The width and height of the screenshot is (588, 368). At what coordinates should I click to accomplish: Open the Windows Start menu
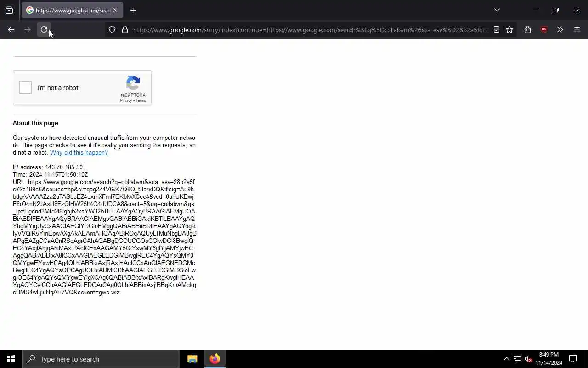[11, 359]
